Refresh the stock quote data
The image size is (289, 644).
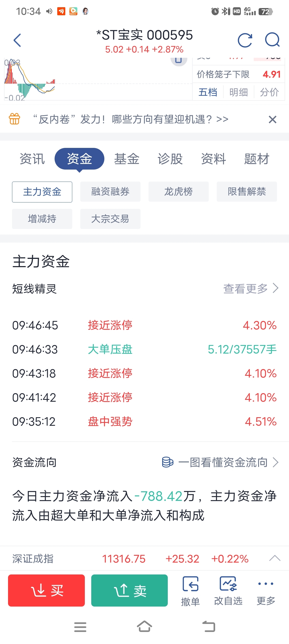point(245,40)
